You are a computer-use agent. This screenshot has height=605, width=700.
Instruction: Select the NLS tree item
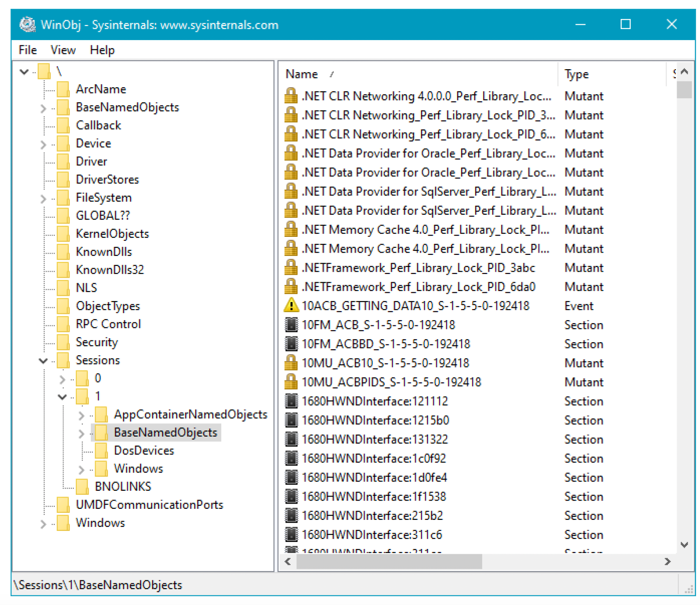(86, 288)
